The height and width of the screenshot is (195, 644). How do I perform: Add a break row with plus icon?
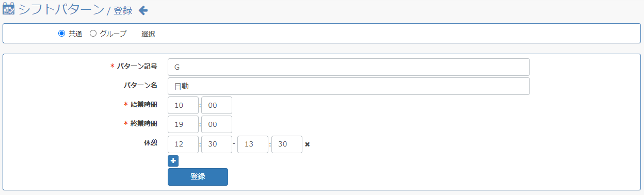[173, 161]
